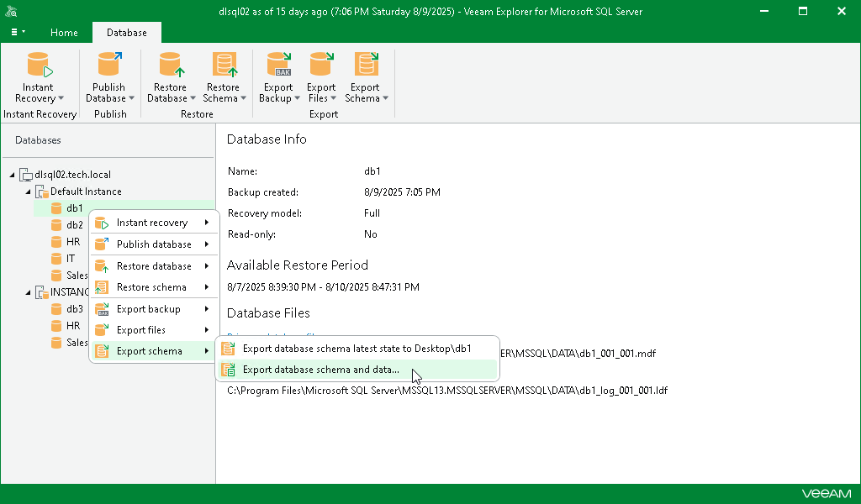The width and height of the screenshot is (861, 504).
Task: Open the Restore Database dropdown arrow
Action: pos(194,98)
